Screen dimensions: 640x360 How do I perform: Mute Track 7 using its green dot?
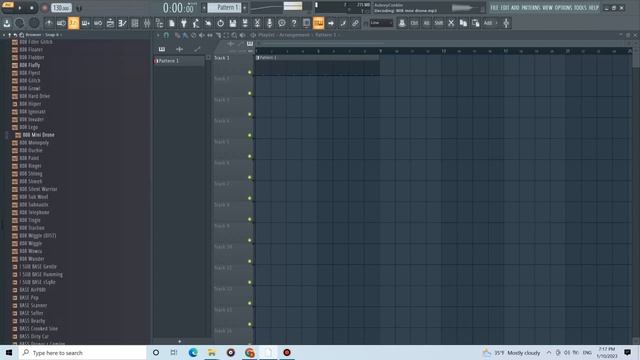(x=250, y=198)
